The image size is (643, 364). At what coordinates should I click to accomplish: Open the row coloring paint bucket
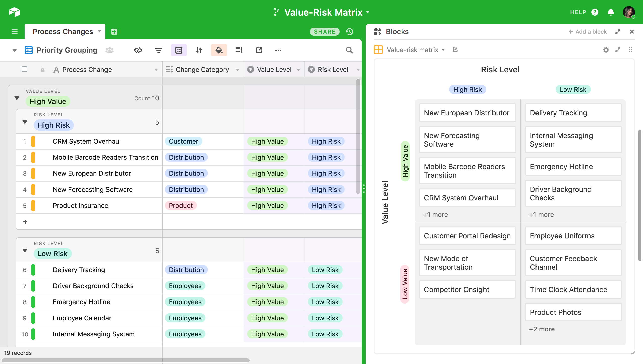[219, 50]
